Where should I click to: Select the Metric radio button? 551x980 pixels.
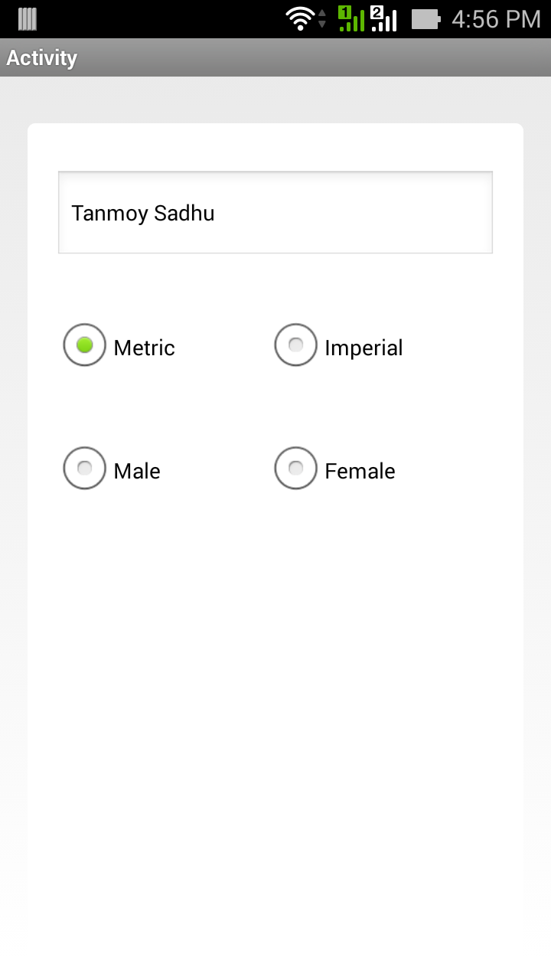(84, 345)
